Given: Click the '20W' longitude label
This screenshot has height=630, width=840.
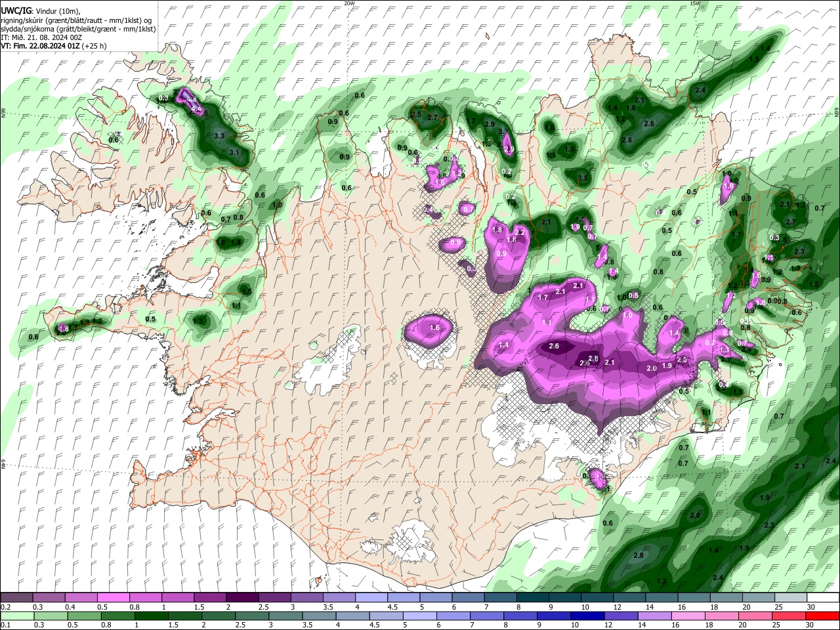Looking at the screenshot, I should click(x=349, y=3).
